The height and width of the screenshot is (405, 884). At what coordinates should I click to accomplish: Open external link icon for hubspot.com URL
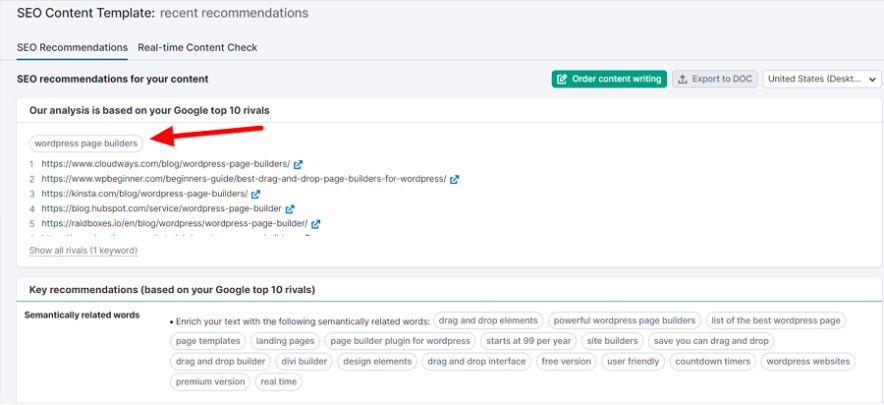coord(290,209)
